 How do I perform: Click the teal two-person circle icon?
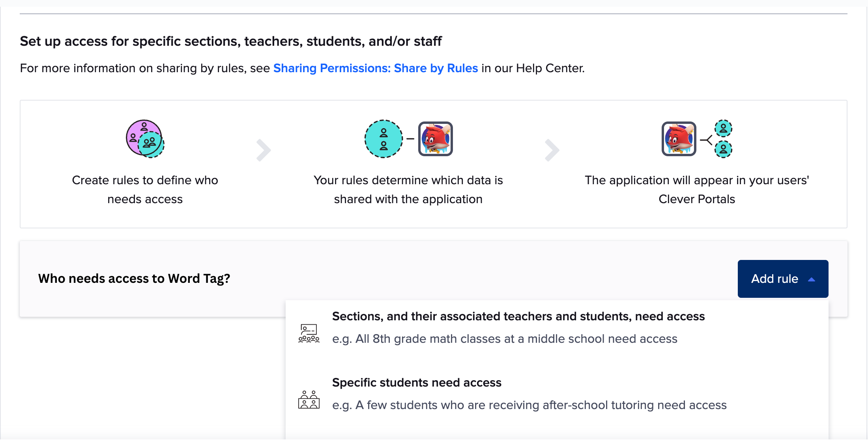pos(383,139)
